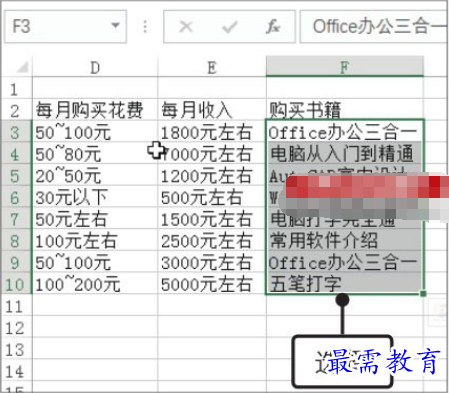Select row 11 header
The width and height of the screenshot is (449, 393).
(x=16, y=306)
